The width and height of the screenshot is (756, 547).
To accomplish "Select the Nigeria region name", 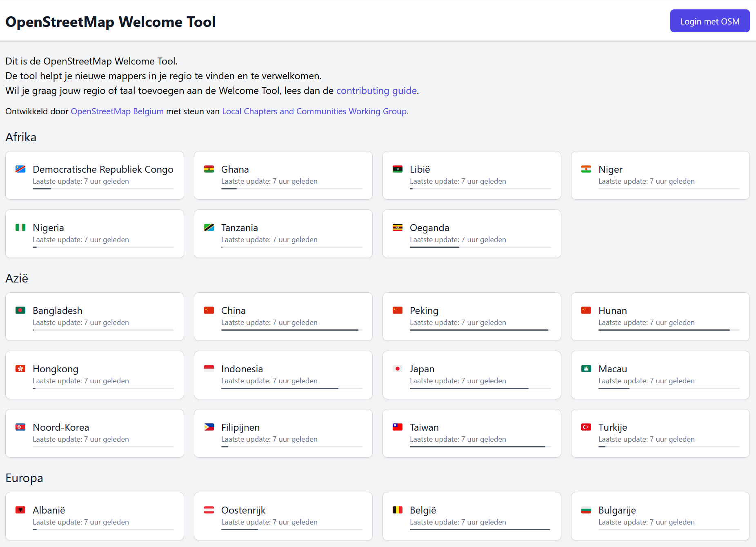I will pyautogui.click(x=48, y=227).
